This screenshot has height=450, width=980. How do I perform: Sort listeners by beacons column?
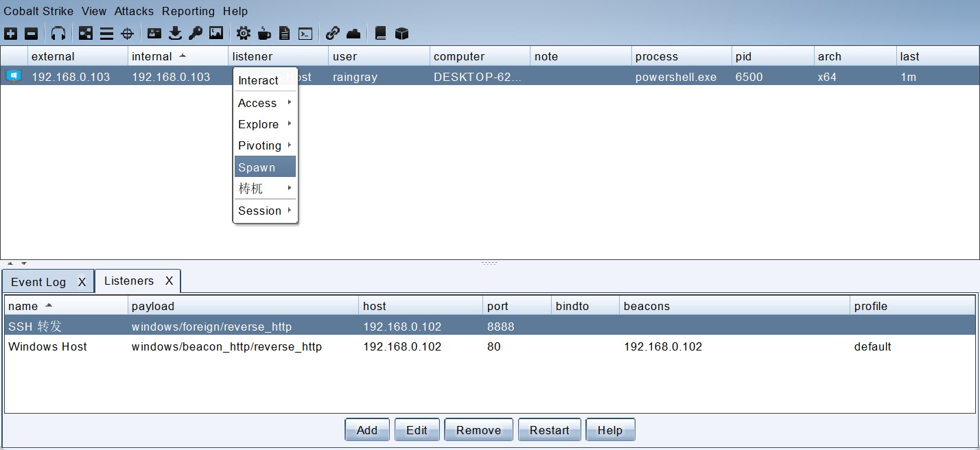click(735, 306)
